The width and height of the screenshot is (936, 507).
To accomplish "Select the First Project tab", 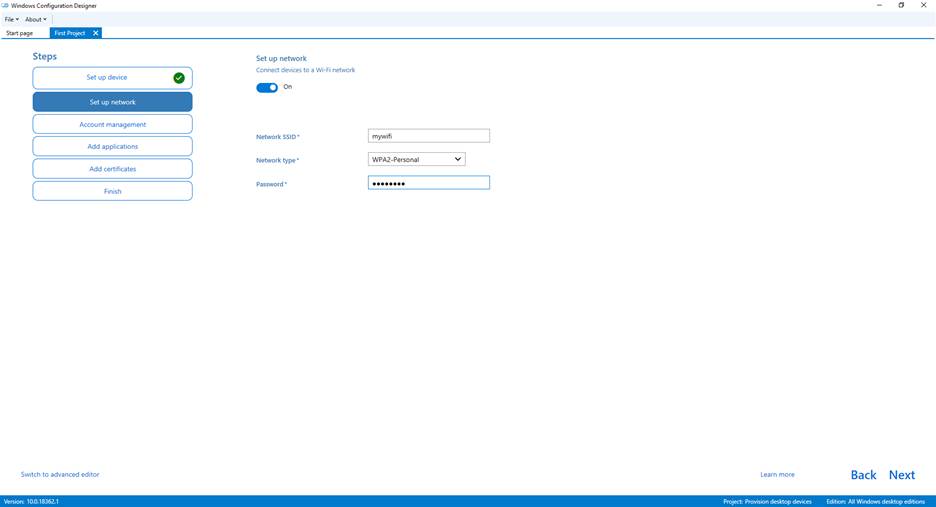I will coord(70,33).
